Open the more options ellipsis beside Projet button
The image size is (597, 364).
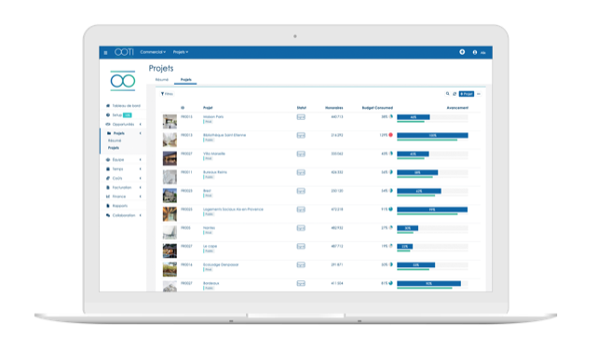(x=479, y=94)
